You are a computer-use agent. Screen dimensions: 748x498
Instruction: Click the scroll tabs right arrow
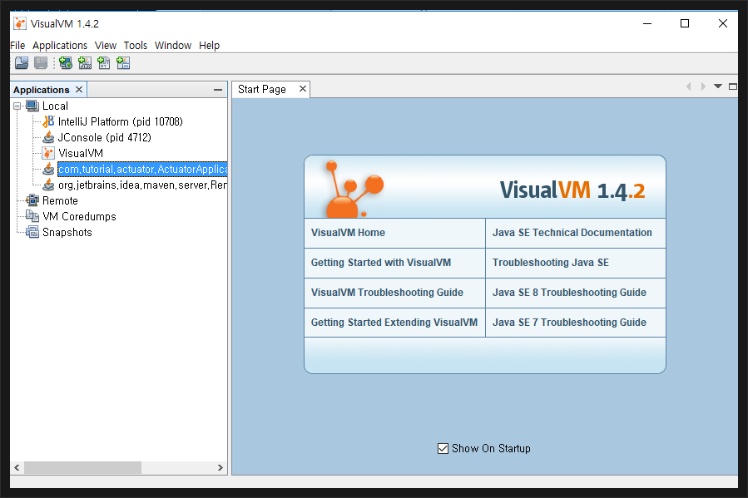pyautogui.click(x=703, y=86)
